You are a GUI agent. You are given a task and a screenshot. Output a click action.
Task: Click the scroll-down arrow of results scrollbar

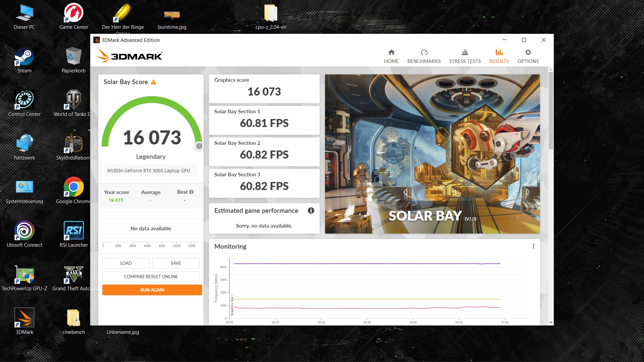click(551, 322)
